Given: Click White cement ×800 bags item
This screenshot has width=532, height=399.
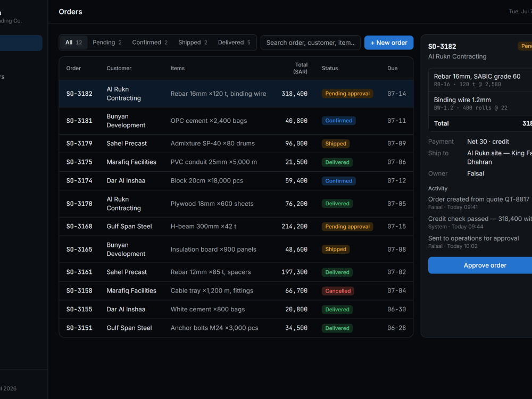Looking at the screenshot, I should click(207, 310).
